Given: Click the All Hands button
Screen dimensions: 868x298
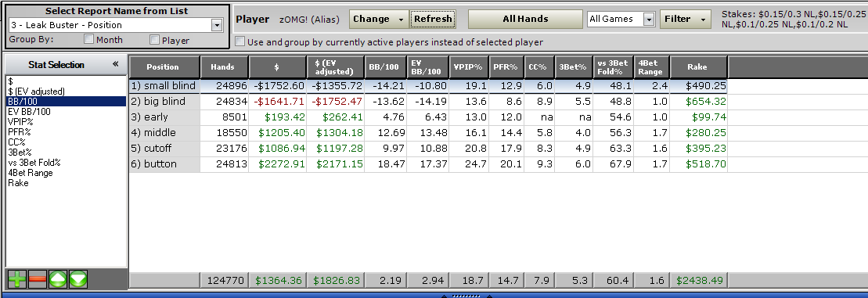Looking at the screenshot, I should point(525,19).
